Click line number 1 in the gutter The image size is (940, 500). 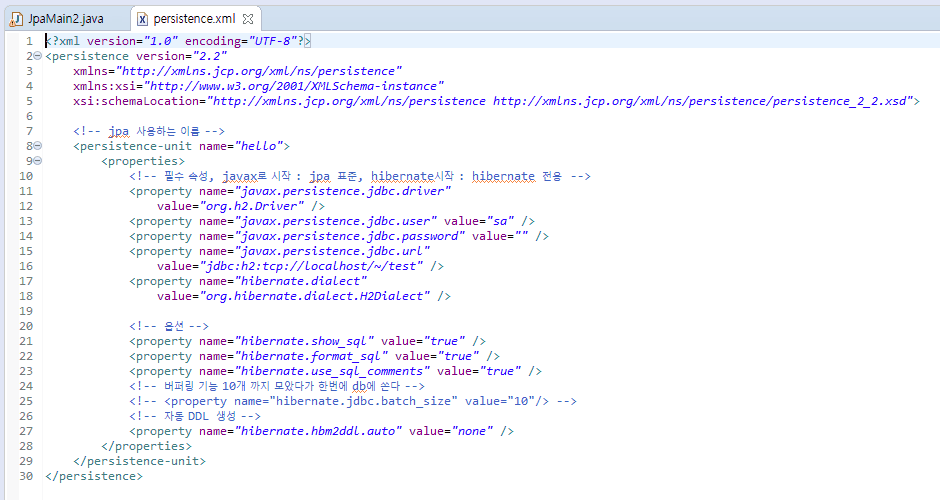coord(29,41)
